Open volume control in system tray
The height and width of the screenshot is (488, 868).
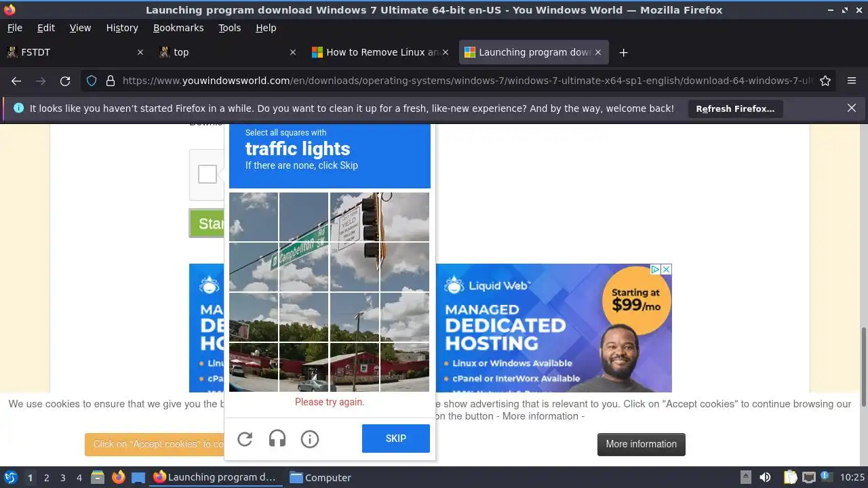765,477
